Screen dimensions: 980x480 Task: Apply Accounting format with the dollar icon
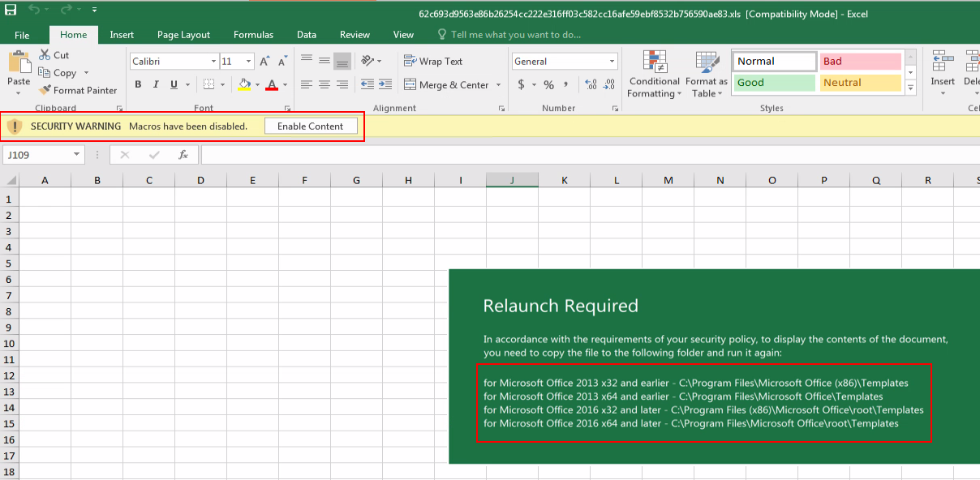pyautogui.click(x=521, y=84)
